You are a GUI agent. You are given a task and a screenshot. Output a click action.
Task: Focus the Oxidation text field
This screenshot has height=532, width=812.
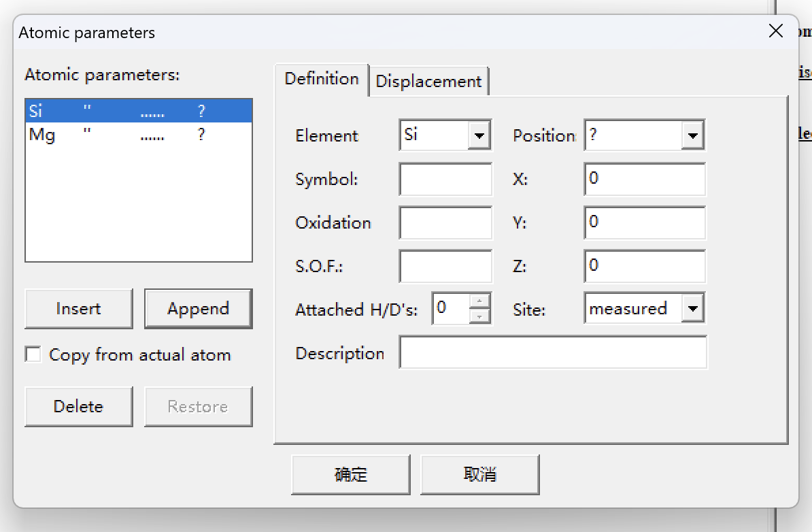pyautogui.click(x=445, y=223)
